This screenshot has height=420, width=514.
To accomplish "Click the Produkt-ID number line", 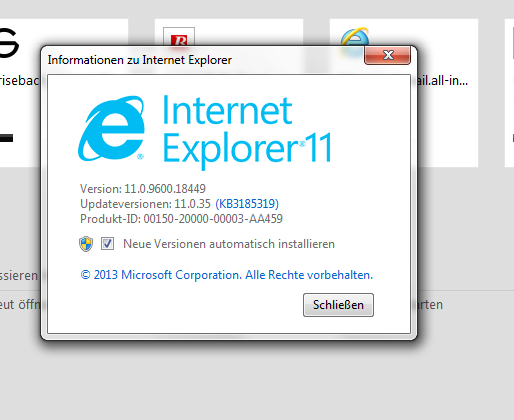I will pos(181,219).
